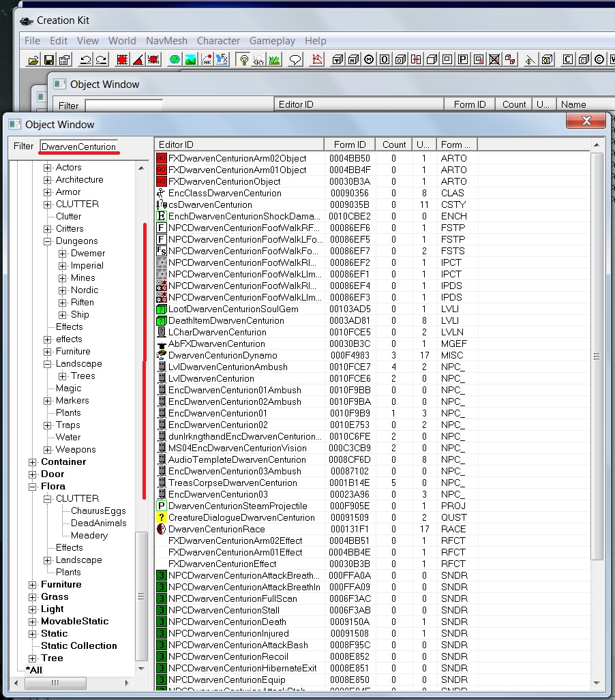This screenshot has height=700, width=615.
Task: Click the preferences checklist toolbar icon
Action: [65, 59]
